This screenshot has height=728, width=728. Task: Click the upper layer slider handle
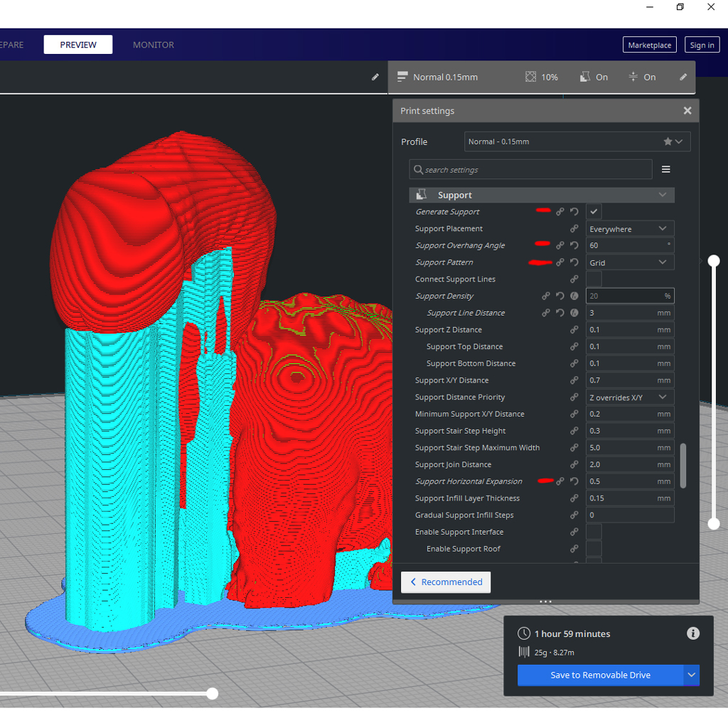point(714,261)
